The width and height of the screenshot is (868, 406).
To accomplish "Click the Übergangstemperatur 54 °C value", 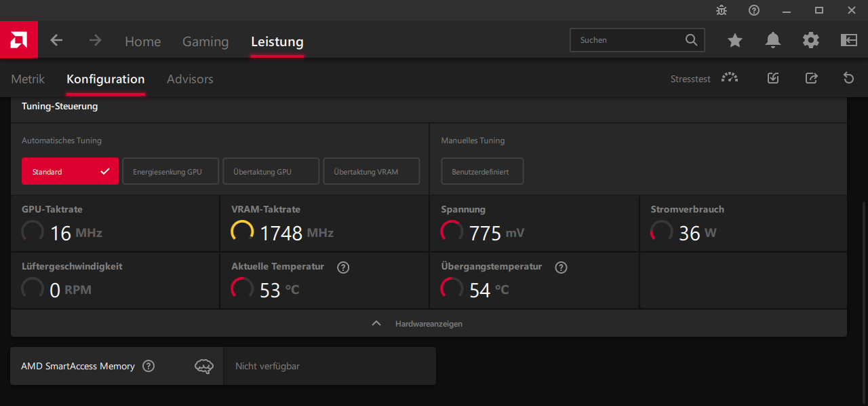I will (x=489, y=290).
